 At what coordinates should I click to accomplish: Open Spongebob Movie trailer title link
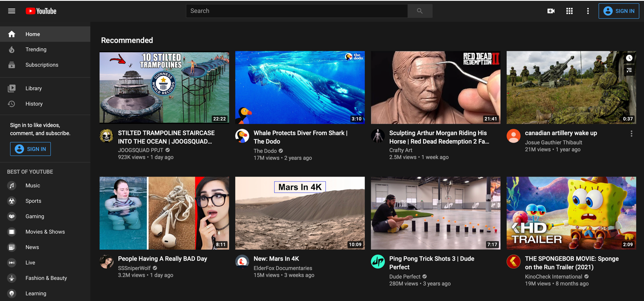tap(572, 263)
